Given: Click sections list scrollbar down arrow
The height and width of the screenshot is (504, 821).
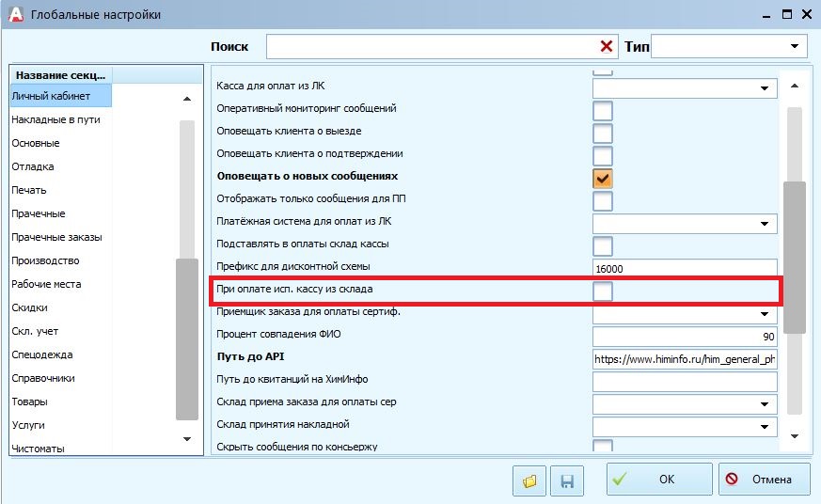Looking at the screenshot, I should pos(187,439).
